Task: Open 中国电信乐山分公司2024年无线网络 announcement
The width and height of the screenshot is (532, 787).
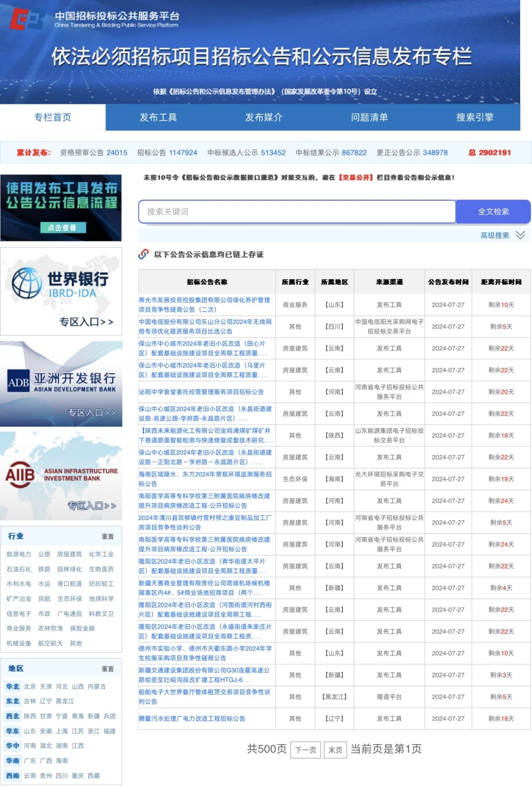Action: point(205,326)
